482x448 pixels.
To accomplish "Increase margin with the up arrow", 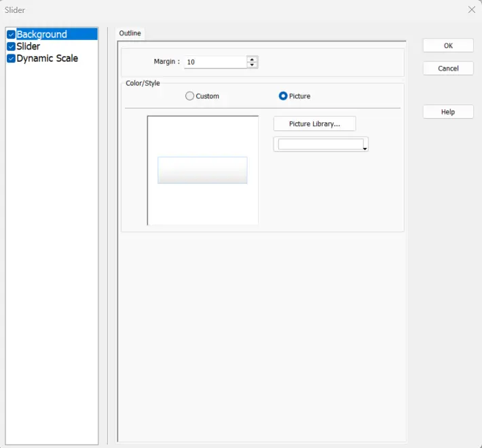I will (252, 59).
